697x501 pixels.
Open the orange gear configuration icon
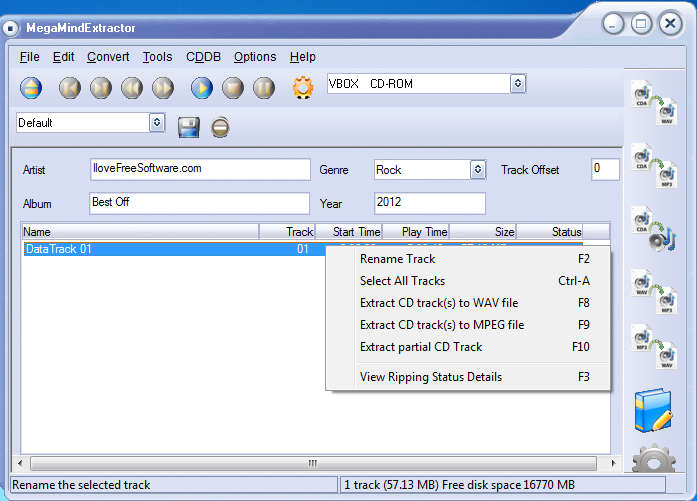(303, 87)
